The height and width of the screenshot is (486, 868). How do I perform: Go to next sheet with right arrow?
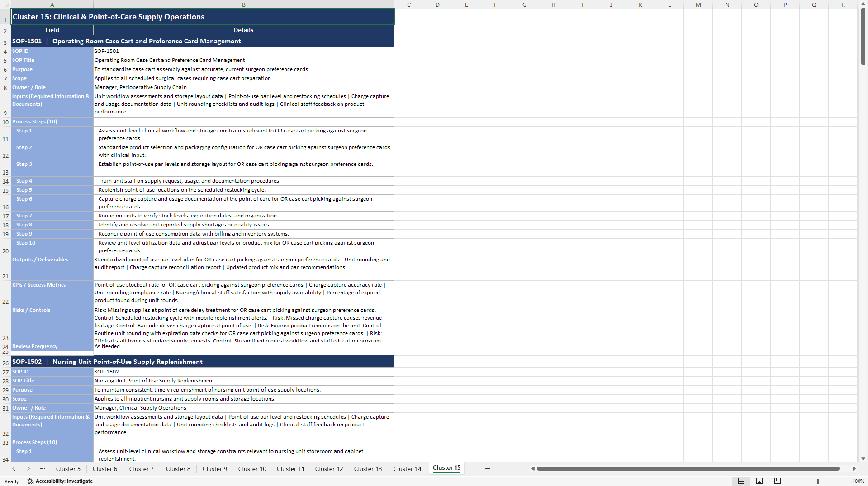point(28,469)
